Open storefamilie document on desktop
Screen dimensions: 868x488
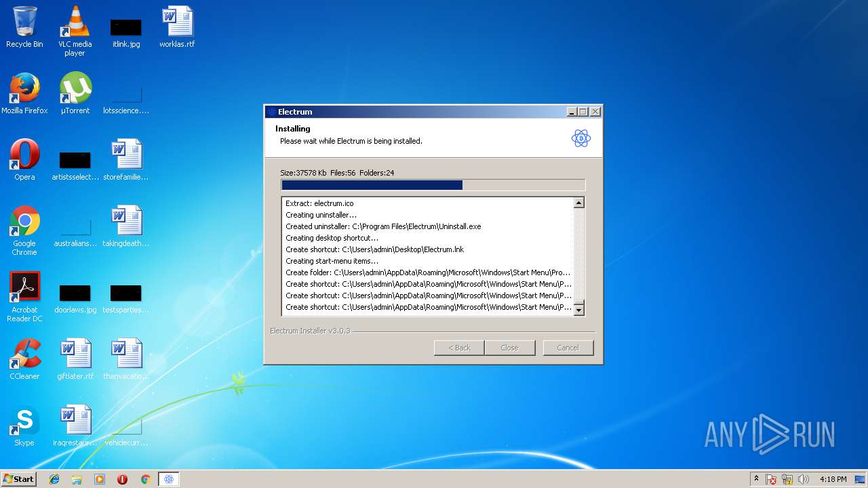click(126, 160)
